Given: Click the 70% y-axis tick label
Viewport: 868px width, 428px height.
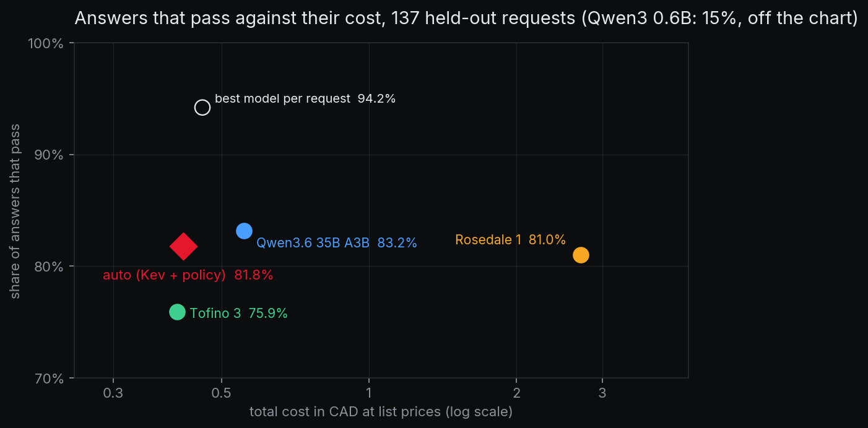Looking at the screenshot, I should (50, 378).
